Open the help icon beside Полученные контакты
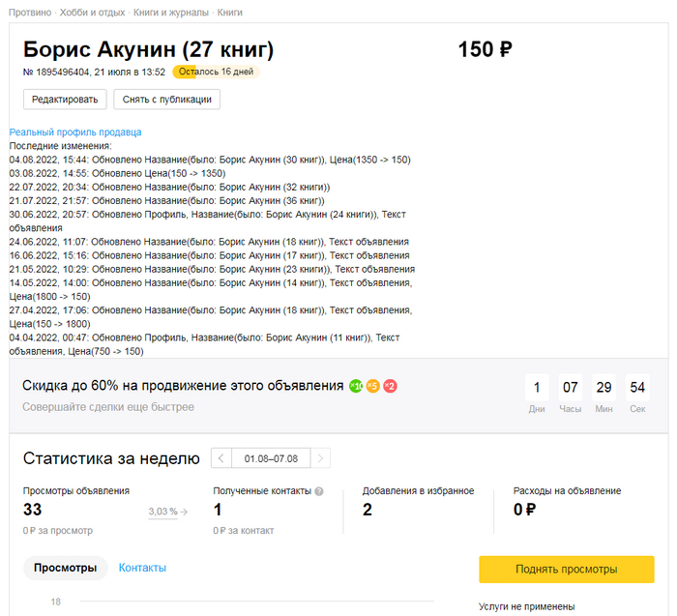This screenshot has height=616, width=677. coord(319,491)
